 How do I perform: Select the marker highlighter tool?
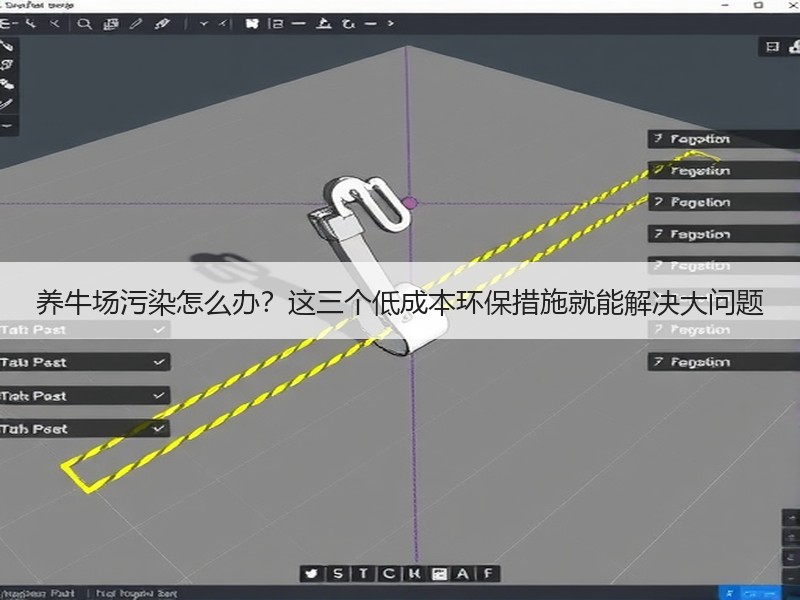[x=162, y=24]
